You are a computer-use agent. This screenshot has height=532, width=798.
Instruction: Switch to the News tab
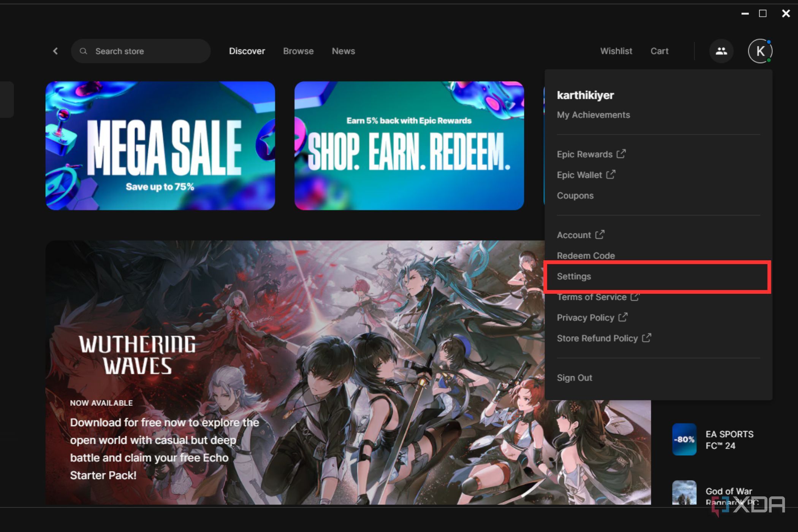[343, 51]
